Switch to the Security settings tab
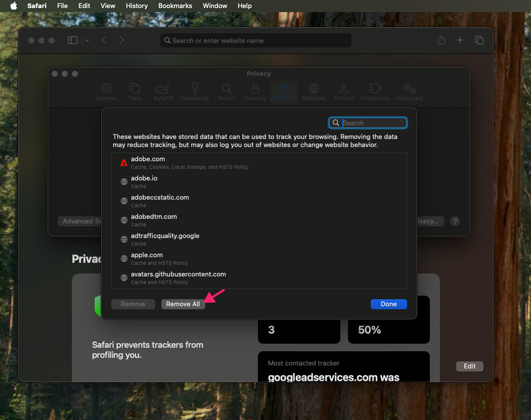The image size is (531, 420). (x=255, y=92)
